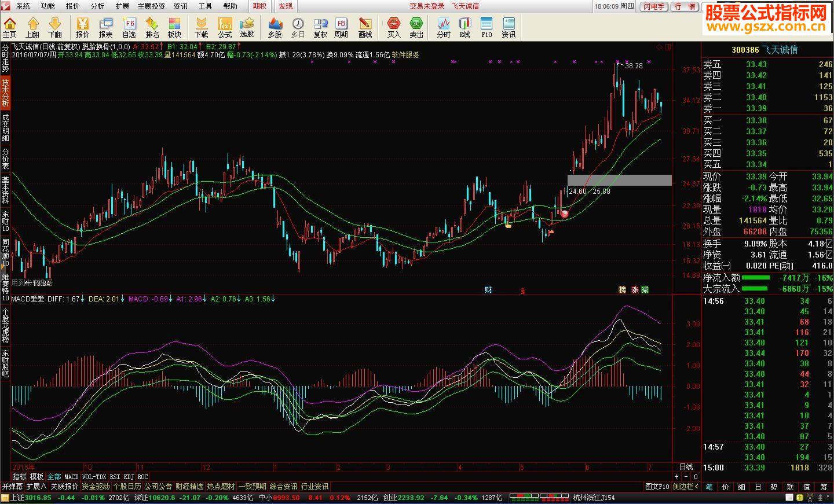Open the 扩展 menu

[122, 6]
